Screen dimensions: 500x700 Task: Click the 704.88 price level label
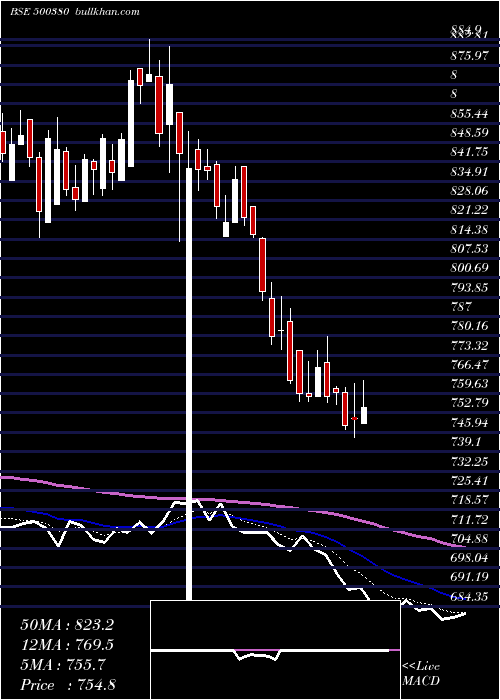pos(469,538)
